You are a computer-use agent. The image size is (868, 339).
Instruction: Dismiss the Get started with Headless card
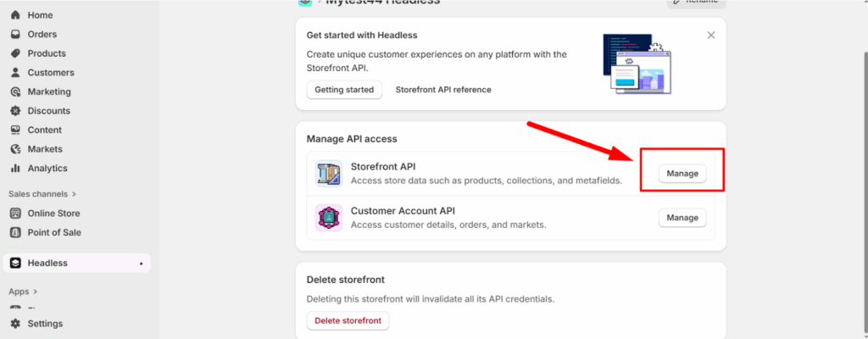(711, 36)
